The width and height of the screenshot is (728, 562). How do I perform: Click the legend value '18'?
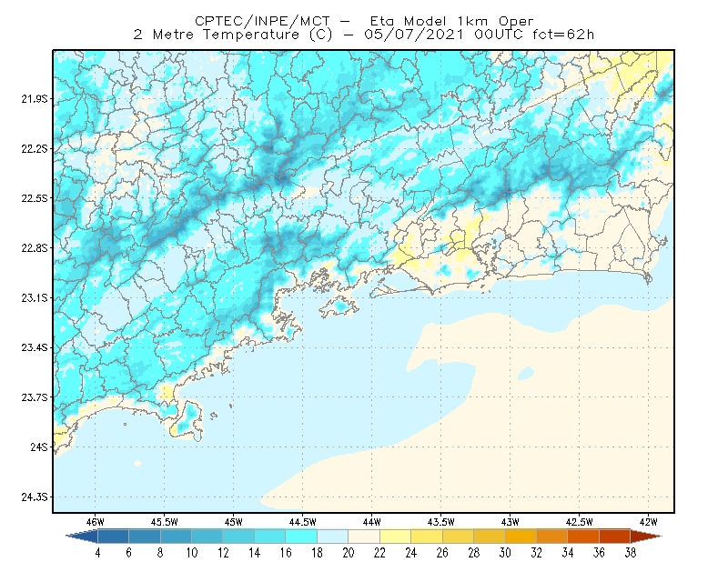(x=317, y=553)
